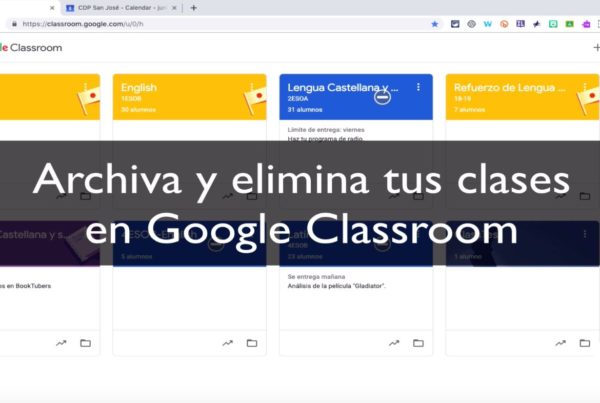The image size is (600, 403).
Task: Open Drive folder on the 1 alumno class card
Action: pyautogui.click(x=585, y=343)
